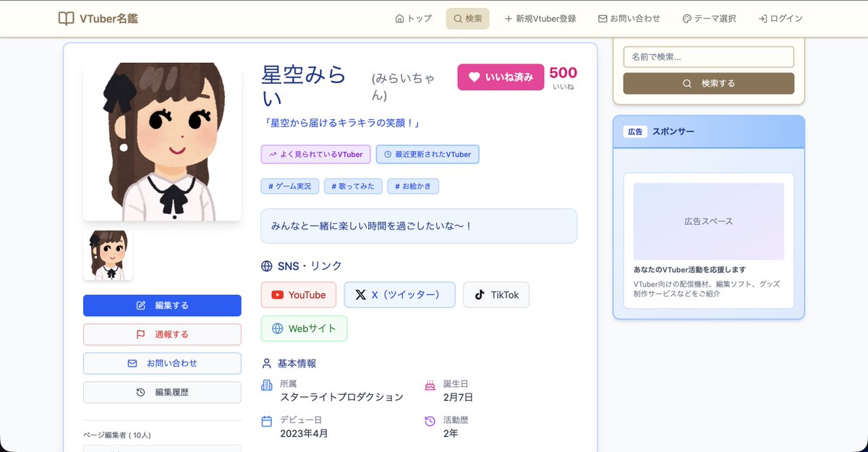The height and width of the screenshot is (452, 868).
Task: Open the トップ home menu item
Action: pyautogui.click(x=414, y=19)
